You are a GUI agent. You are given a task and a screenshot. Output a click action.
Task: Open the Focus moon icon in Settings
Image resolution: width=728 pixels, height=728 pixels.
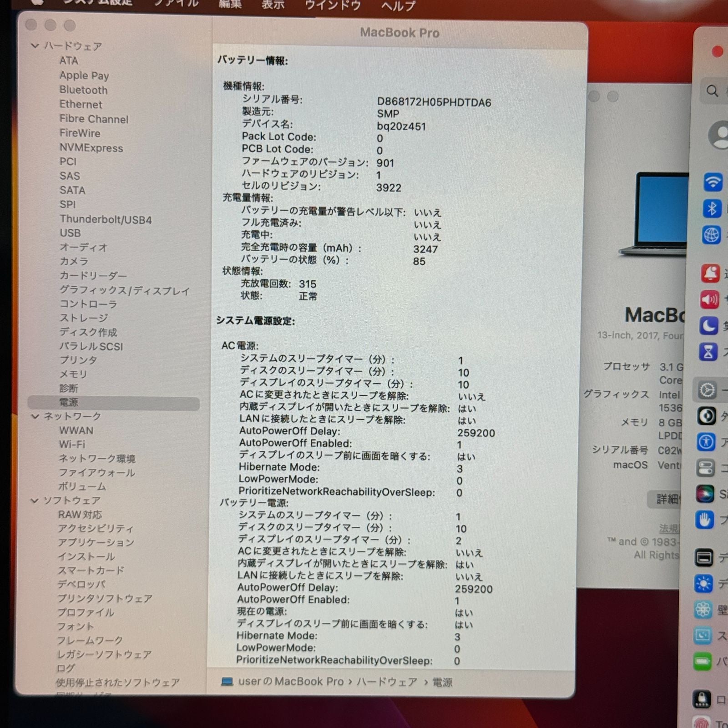coord(709,326)
